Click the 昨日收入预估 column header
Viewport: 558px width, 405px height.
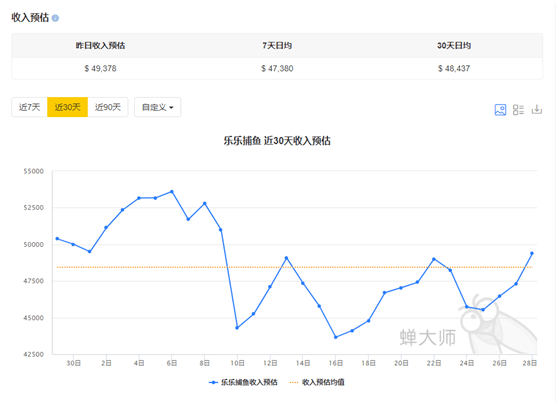click(x=100, y=46)
